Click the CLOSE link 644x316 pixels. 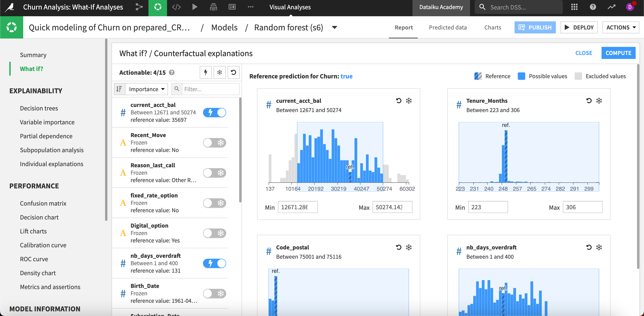[584, 53]
